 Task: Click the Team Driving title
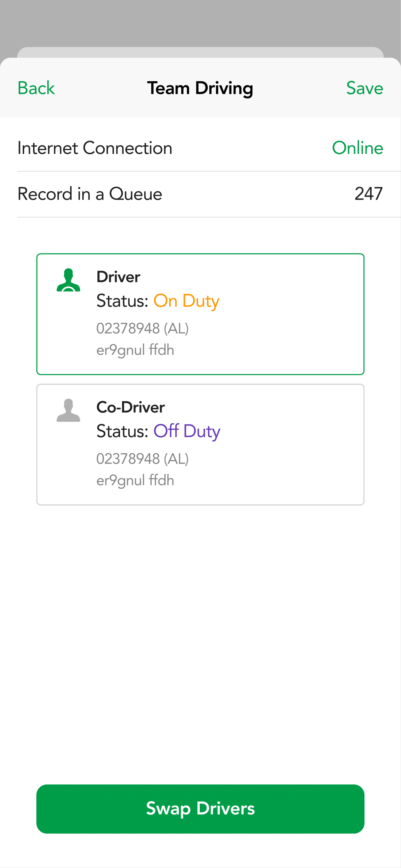pyautogui.click(x=200, y=88)
